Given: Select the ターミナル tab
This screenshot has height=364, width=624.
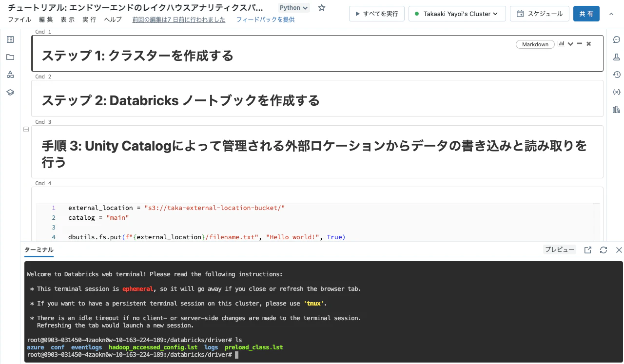Looking at the screenshot, I should tap(39, 249).
